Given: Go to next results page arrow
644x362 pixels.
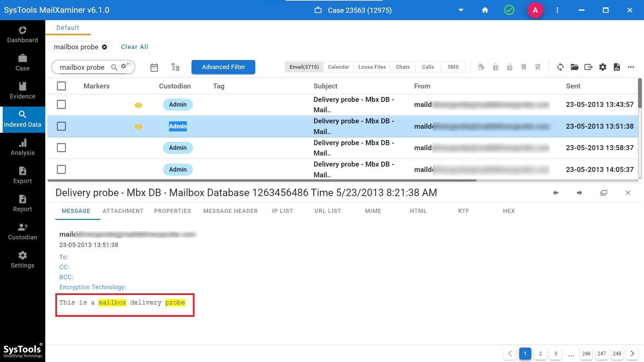Looking at the screenshot, I should 632,354.
